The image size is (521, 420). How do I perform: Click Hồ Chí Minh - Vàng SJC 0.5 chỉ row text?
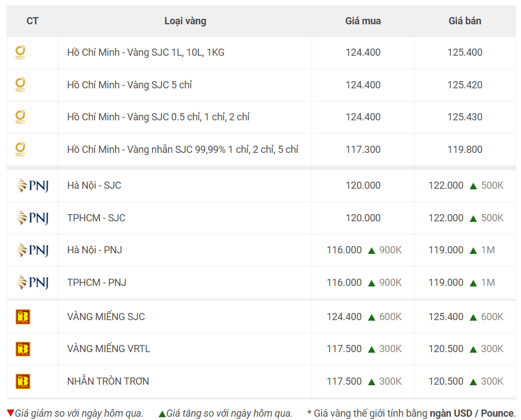tap(158, 117)
